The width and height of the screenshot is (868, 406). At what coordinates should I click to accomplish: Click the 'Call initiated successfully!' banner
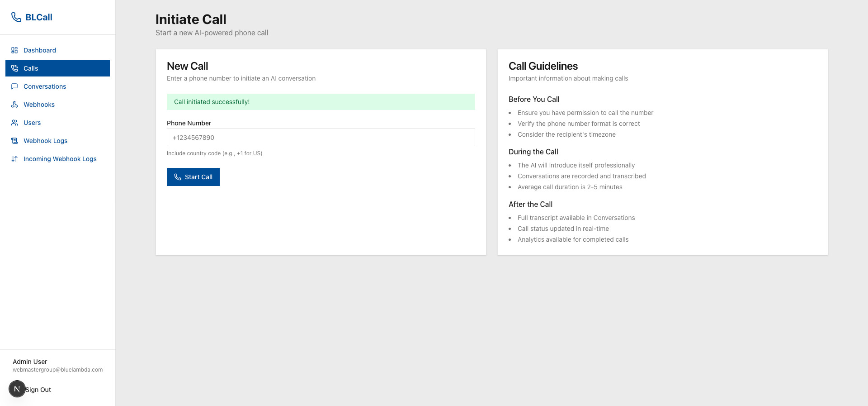click(321, 102)
